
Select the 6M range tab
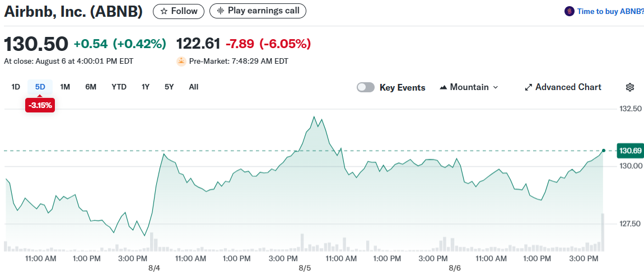[91, 87]
